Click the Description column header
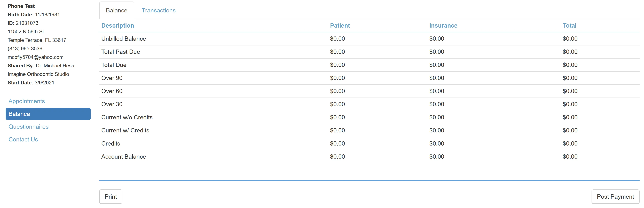Screen dimensions: 644x208 point(117,26)
